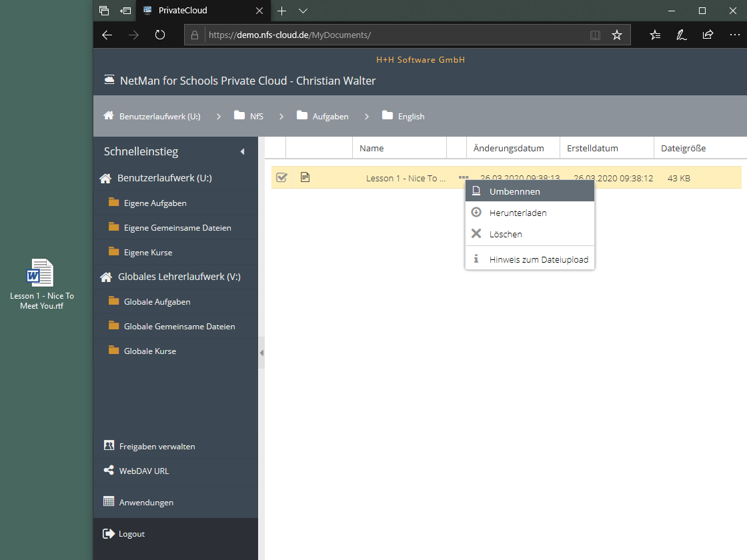This screenshot has height=560, width=747.
Task: Sort by the Name column header
Action: [x=400, y=148]
